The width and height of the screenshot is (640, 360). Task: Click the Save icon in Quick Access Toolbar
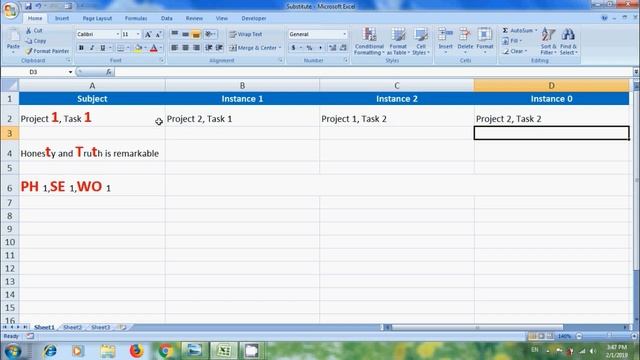[29, 6]
